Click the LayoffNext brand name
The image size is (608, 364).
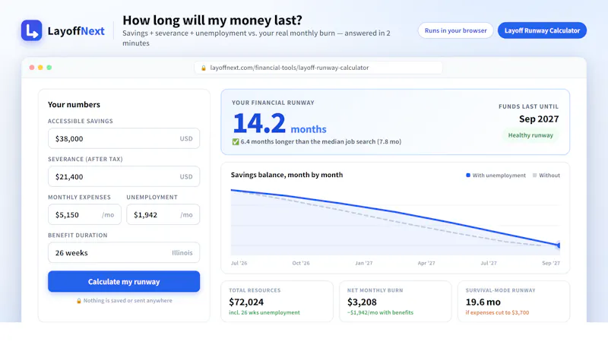[76, 31]
